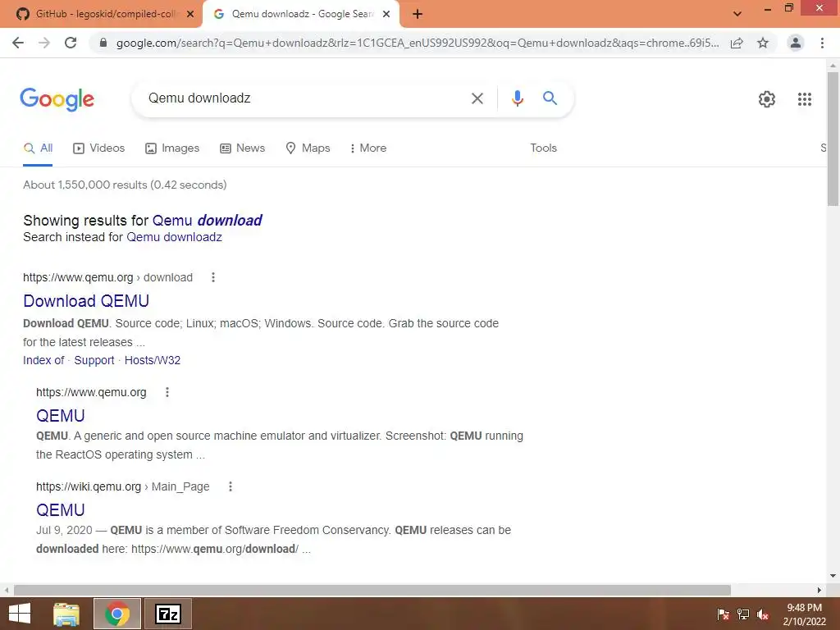
Task: Click the horizontal scrollbar at page bottom
Action: click(x=372, y=590)
